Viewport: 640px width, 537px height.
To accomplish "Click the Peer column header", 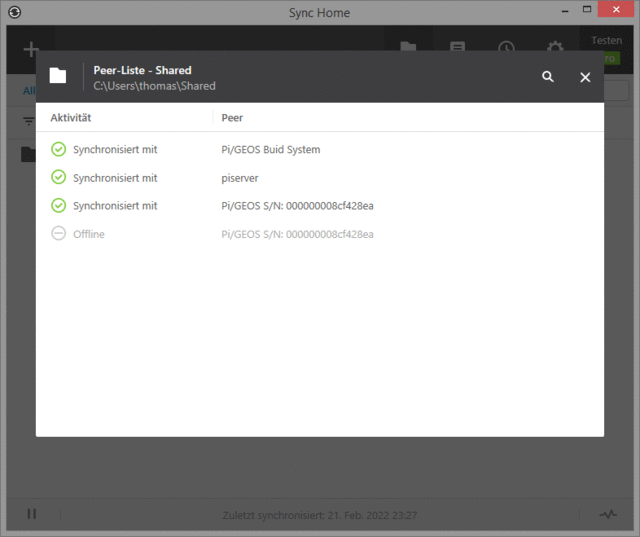I will pos(232,118).
